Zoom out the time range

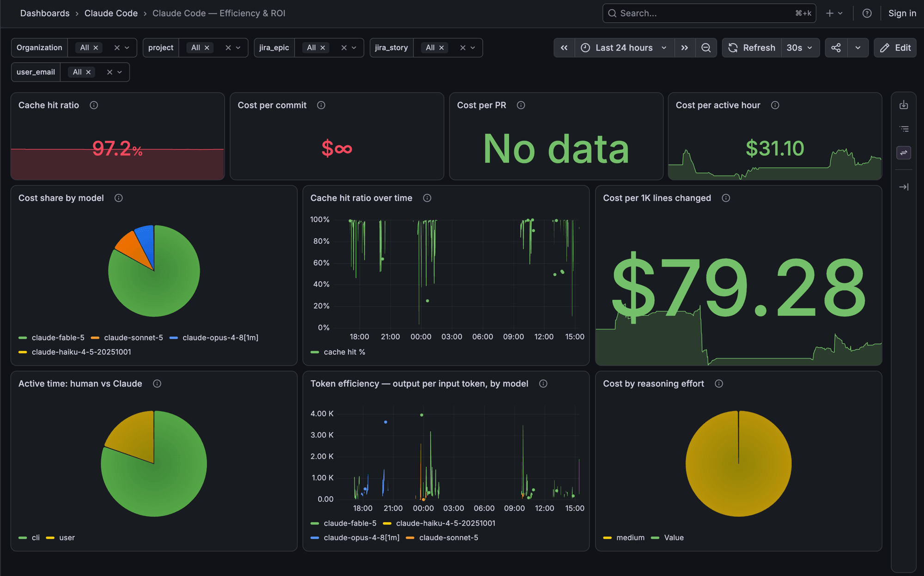pyautogui.click(x=706, y=48)
